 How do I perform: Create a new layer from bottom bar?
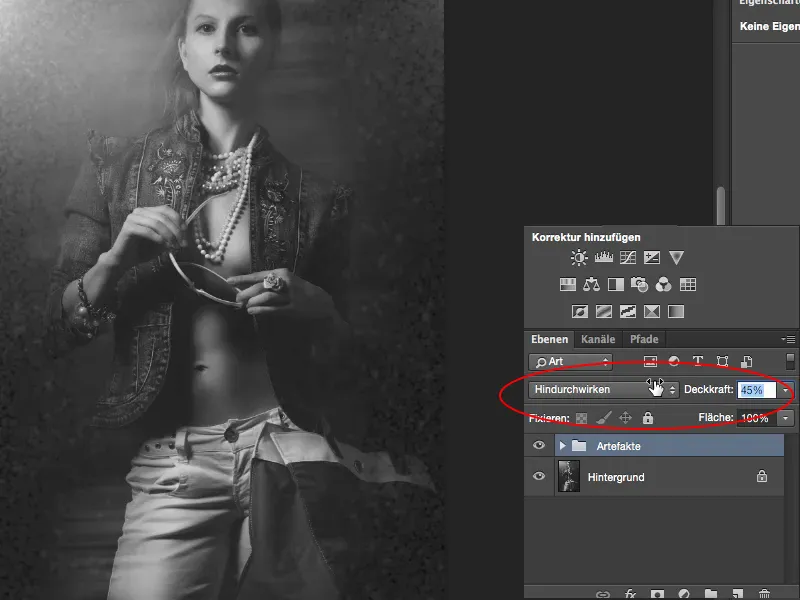[738, 594]
